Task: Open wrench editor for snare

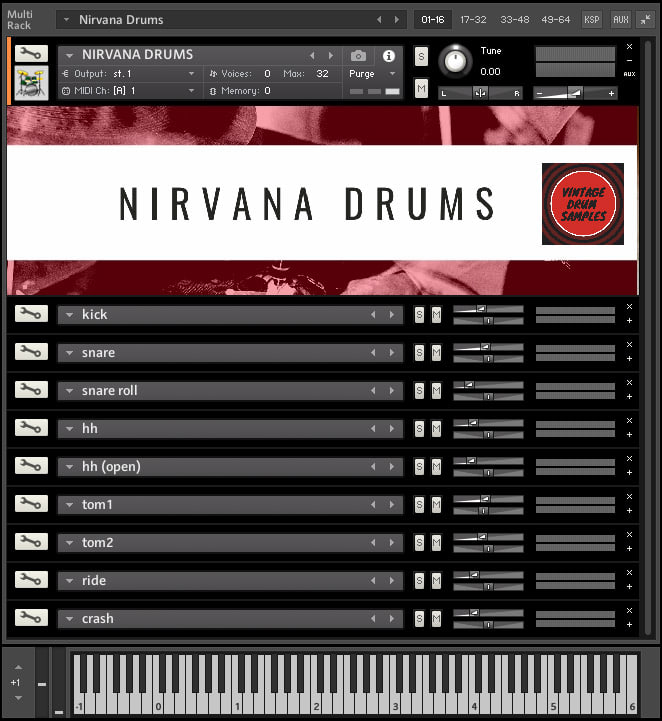Action: point(31,352)
